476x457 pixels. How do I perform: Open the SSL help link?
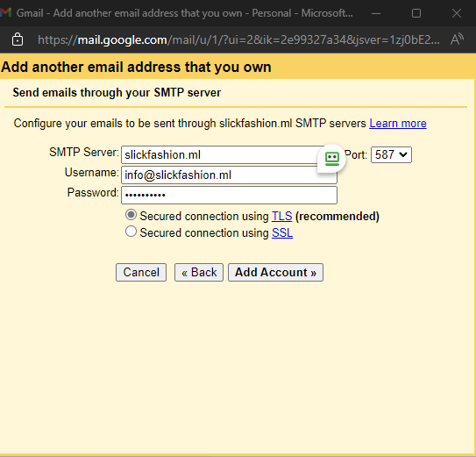click(x=282, y=233)
